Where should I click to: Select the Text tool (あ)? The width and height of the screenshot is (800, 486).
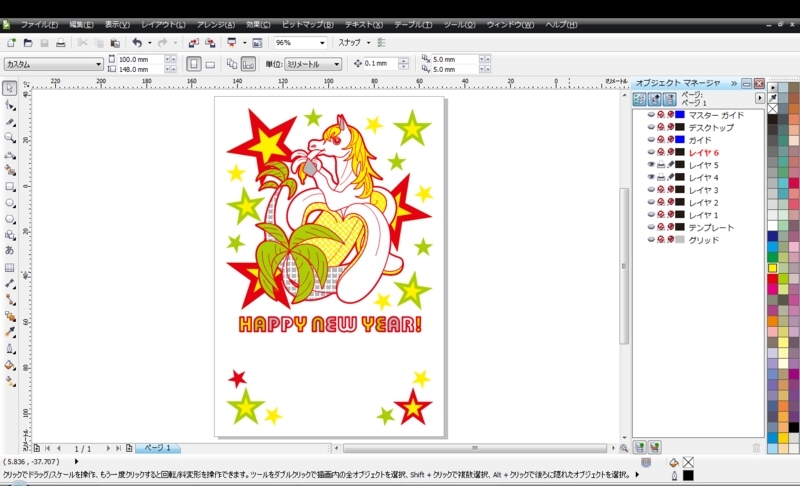[10, 250]
